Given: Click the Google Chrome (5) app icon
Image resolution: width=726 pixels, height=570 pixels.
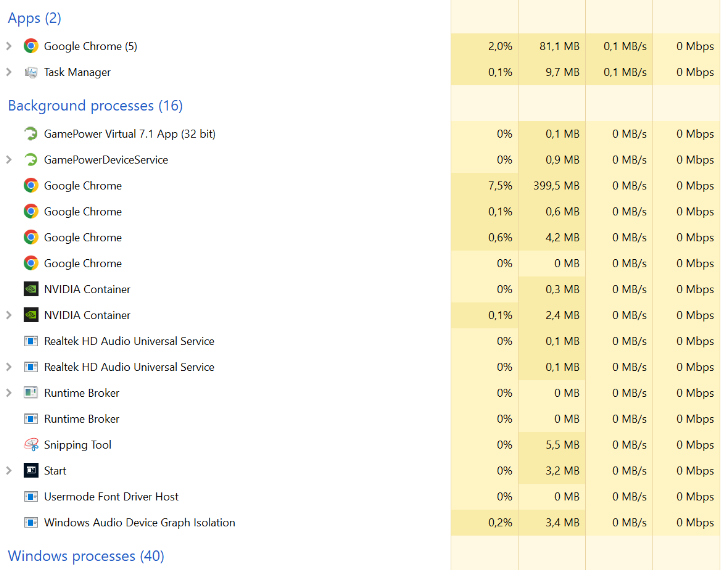Looking at the screenshot, I should pos(31,46).
